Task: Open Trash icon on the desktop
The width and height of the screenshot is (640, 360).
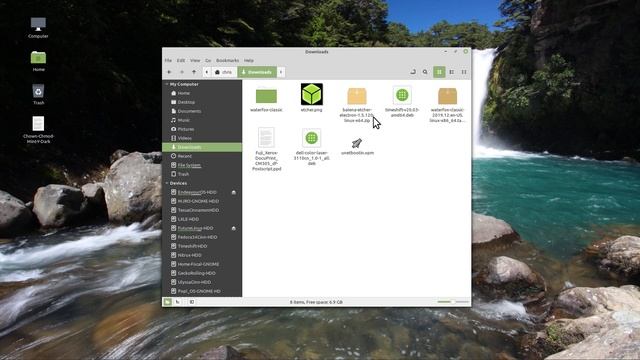Action: pyautogui.click(x=38, y=94)
